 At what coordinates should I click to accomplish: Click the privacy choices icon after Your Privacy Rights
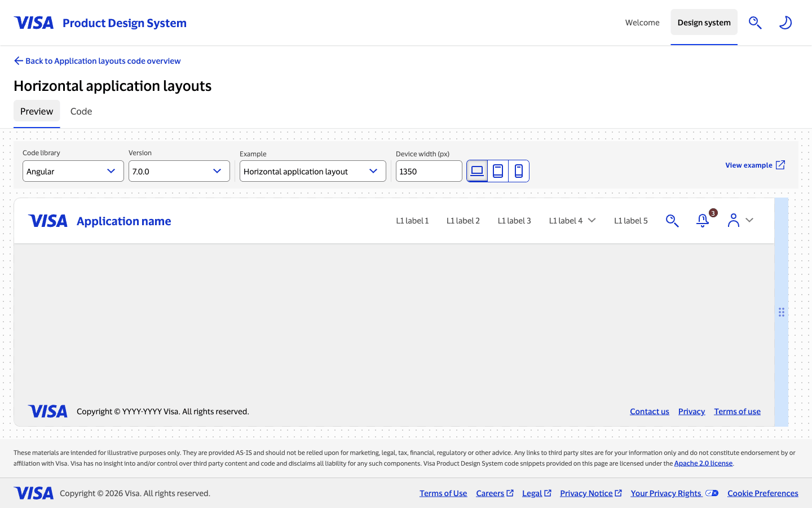tap(712, 493)
